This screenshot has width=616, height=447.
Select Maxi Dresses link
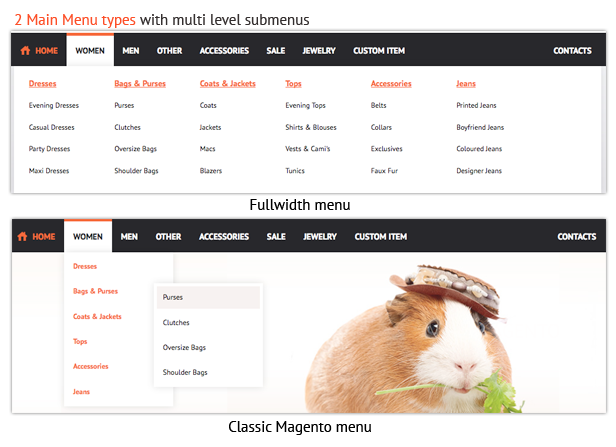coord(49,171)
